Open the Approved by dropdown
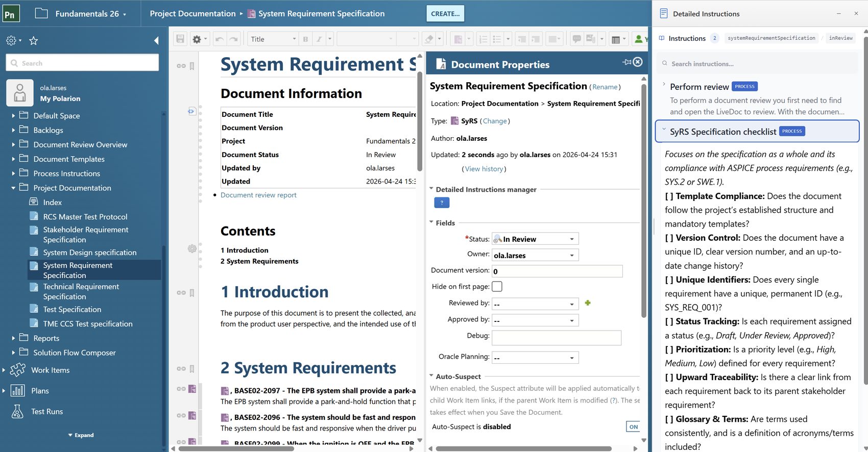Screen dimensions: 868x452 pyautogui.click(x=535, y=320)
